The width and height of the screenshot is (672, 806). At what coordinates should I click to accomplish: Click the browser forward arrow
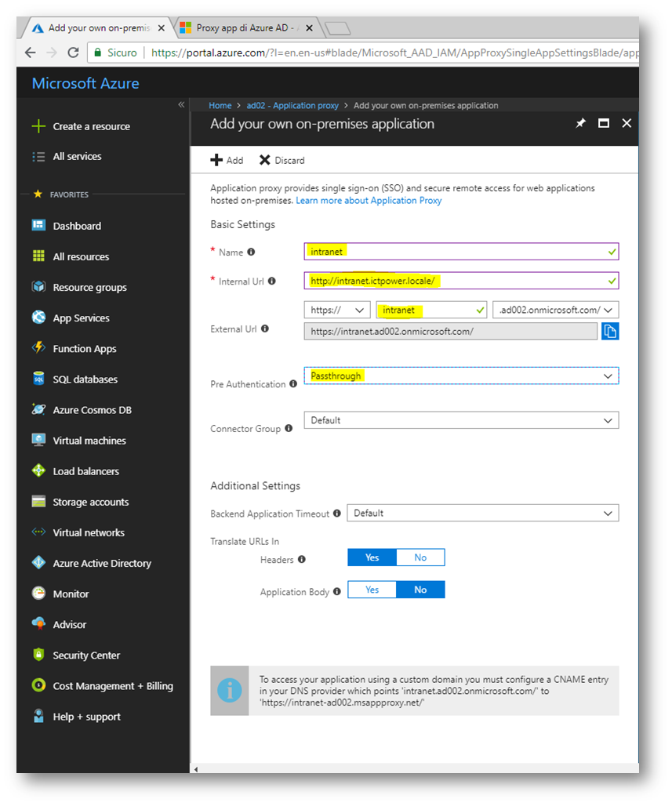[x=52, y=53]
